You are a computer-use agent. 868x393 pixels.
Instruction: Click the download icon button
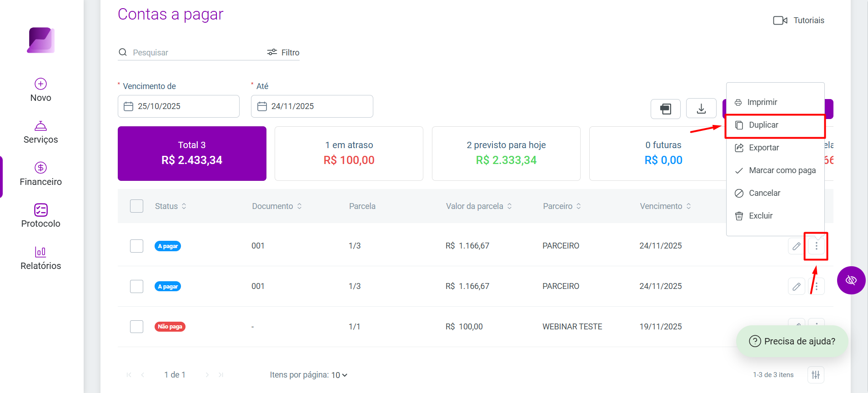[701, 109]
